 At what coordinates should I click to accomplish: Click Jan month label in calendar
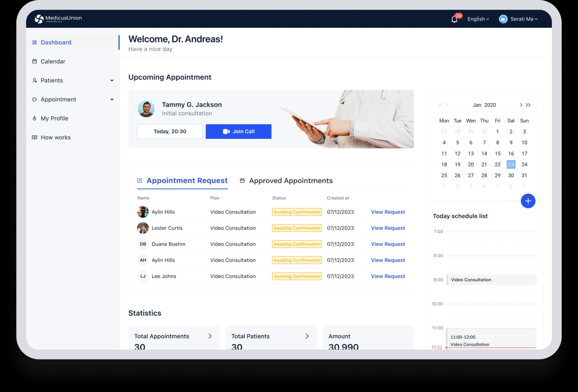[477, 105]
